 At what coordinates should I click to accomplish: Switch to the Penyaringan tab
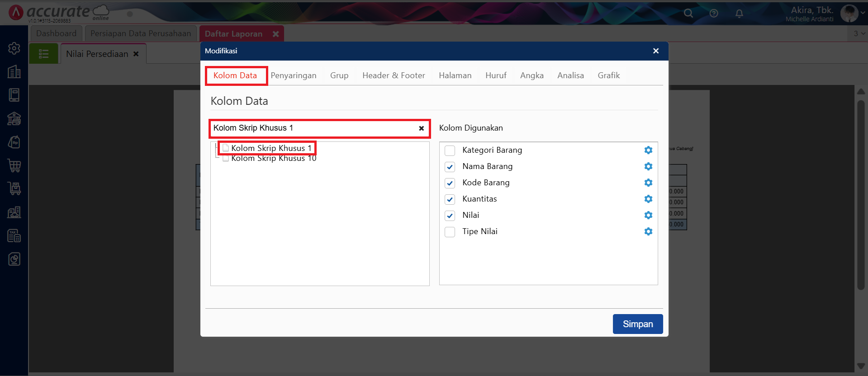[293, 75]
